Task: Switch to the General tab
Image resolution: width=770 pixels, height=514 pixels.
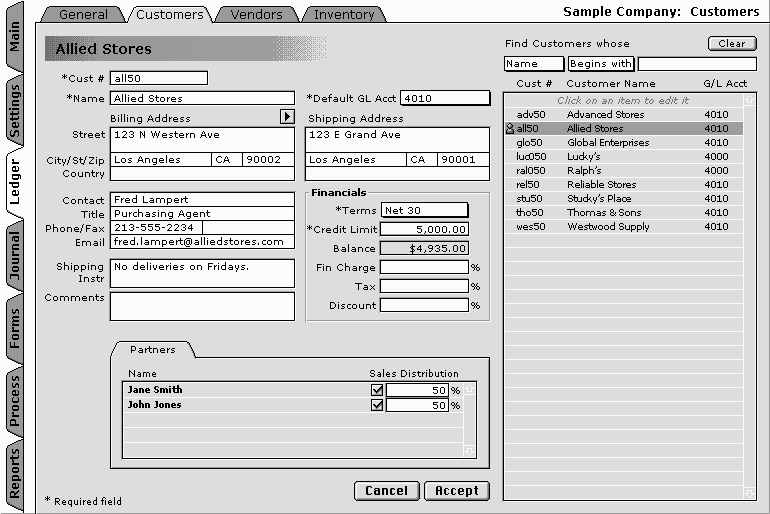Action: pos(83,15)
